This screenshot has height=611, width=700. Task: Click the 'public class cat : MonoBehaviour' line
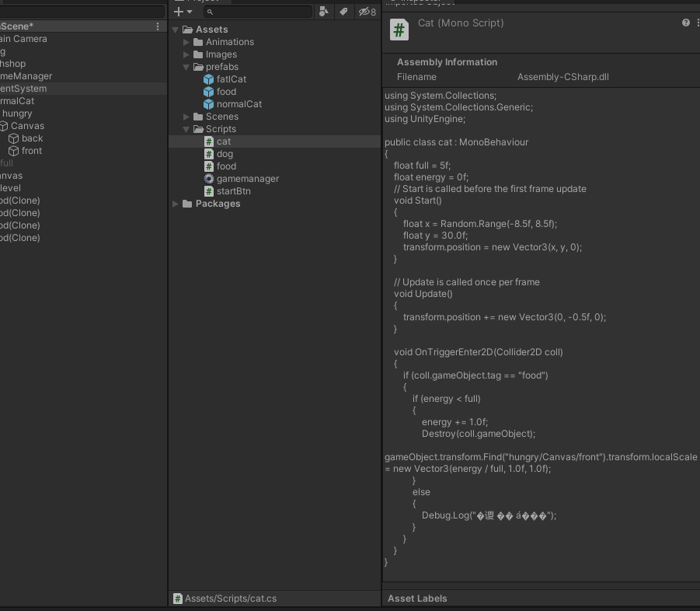(x=456, y=142)
